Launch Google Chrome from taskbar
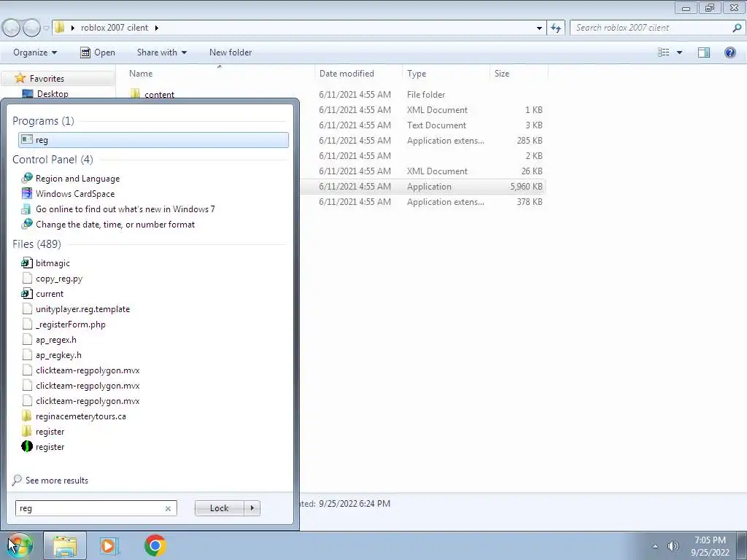747x560 pixels. coord(155,545)
